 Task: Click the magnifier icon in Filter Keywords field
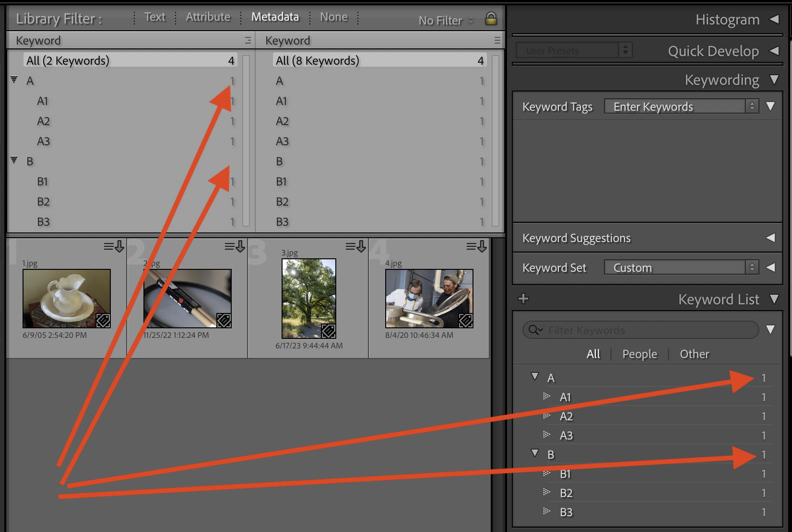(534, 330)
